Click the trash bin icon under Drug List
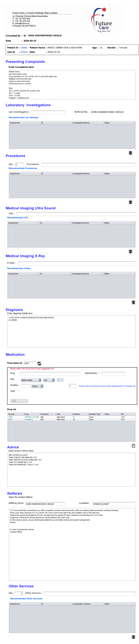This screenshot has height=644, width=139. [133, 446]
